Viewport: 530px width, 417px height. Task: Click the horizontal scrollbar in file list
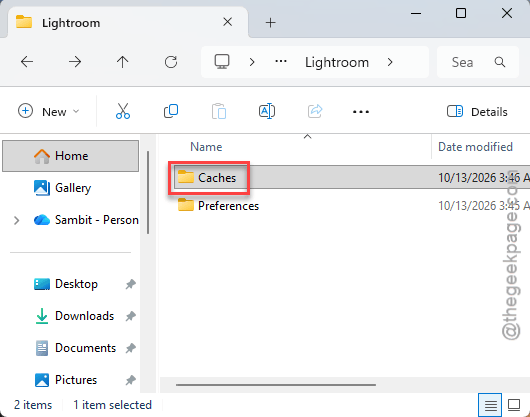(x=276, y=385)
